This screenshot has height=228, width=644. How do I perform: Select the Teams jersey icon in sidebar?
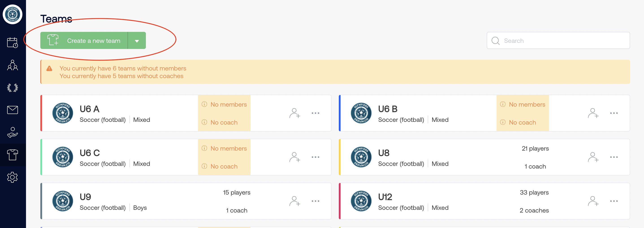point(12,155)
